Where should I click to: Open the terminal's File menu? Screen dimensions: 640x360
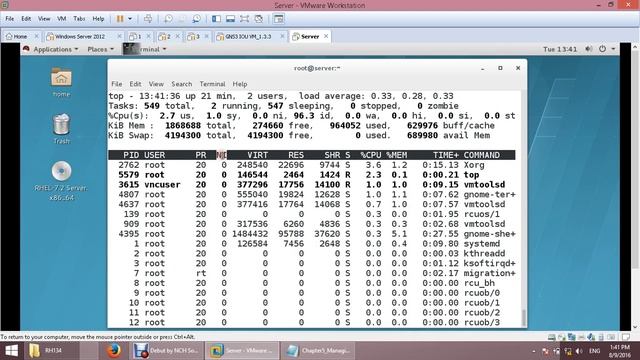117,84
